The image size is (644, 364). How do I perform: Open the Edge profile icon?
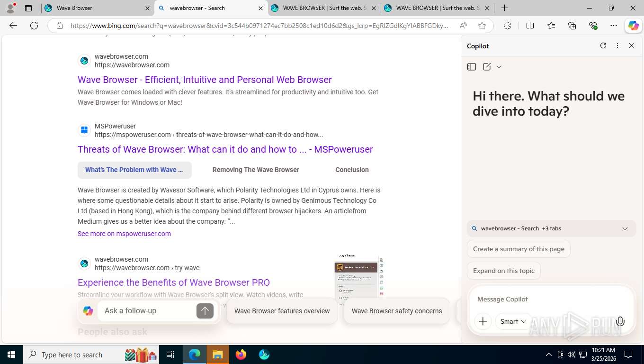click(10, 8)
